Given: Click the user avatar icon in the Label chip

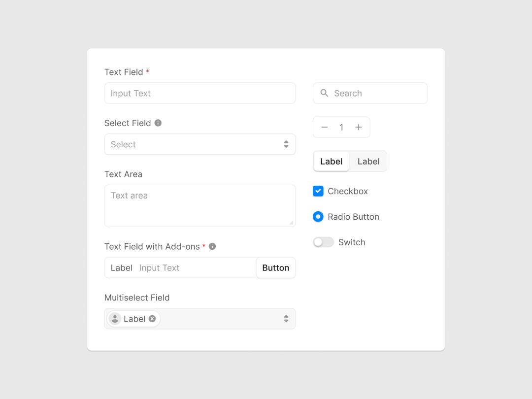Looking at the screenshot, I should click(115, 319).
